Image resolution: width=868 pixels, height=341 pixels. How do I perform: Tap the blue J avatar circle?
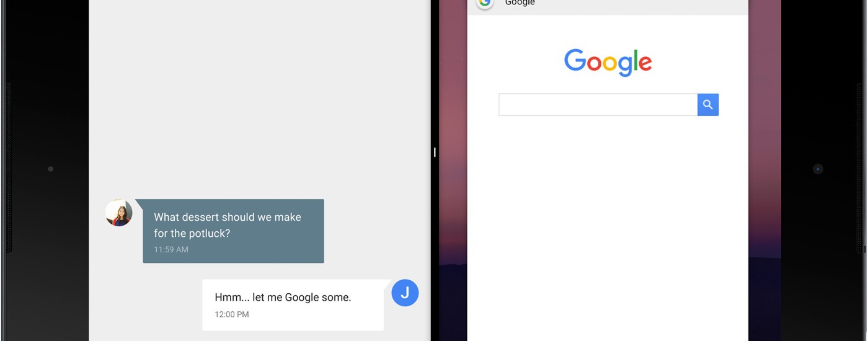(x=405, y=293)
